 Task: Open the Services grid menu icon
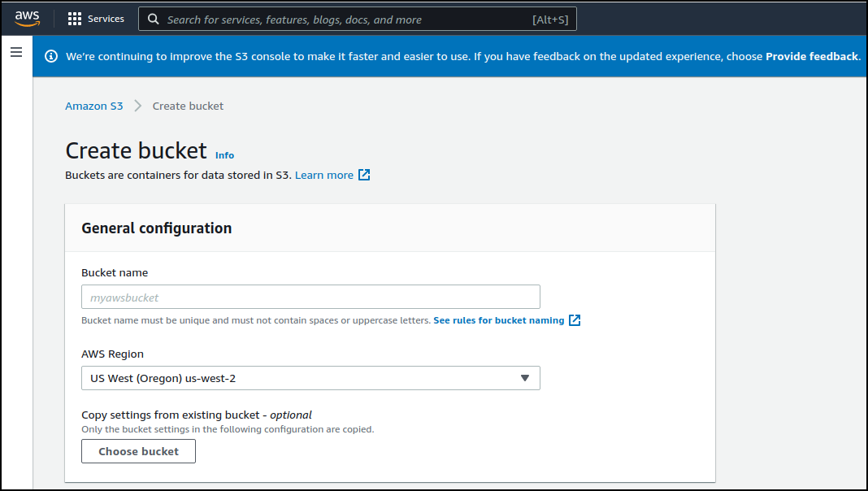pyautogui.click(x=75, y=19)
